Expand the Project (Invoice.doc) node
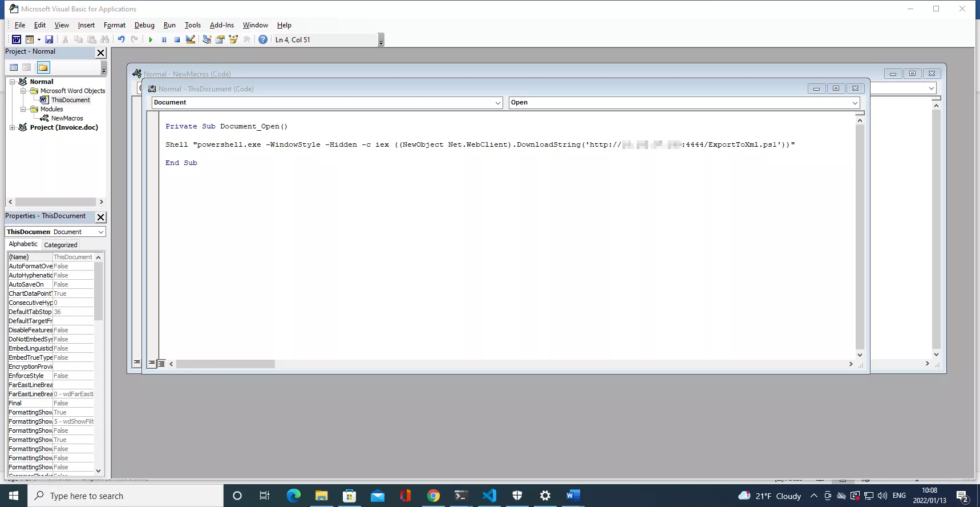The image size is (980, 507). 13,127
